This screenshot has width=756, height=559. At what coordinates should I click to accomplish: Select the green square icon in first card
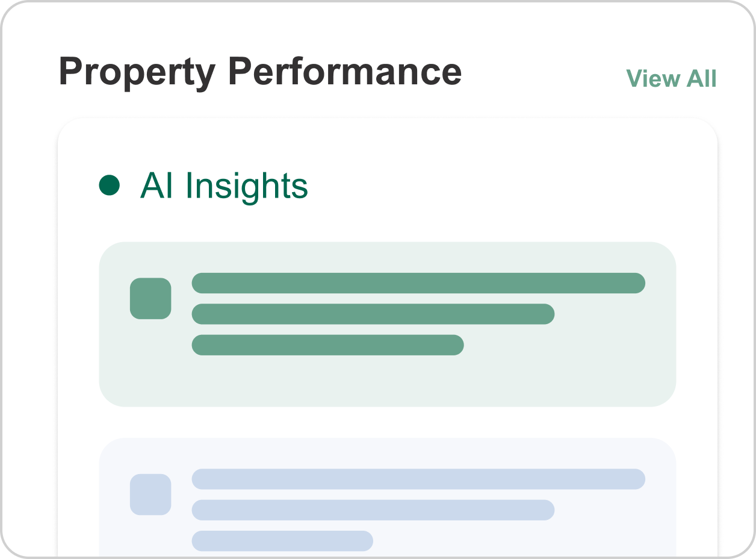pos(150,298)
